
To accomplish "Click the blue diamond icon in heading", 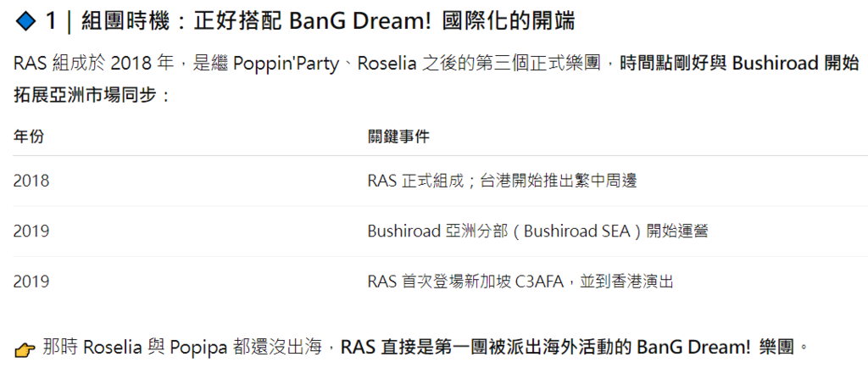I will pyautogui.click(x=25, y=22).
